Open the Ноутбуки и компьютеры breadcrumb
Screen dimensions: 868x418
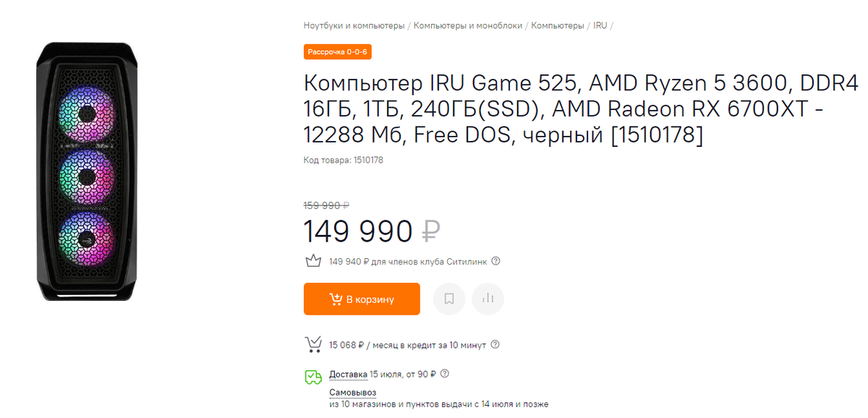click(x=354, y=25)
